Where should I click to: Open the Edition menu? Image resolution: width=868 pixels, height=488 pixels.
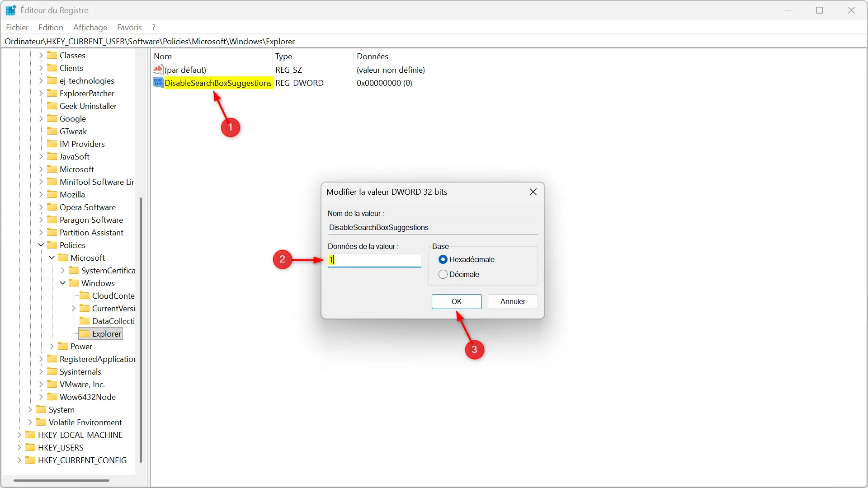tap(51, 28)
